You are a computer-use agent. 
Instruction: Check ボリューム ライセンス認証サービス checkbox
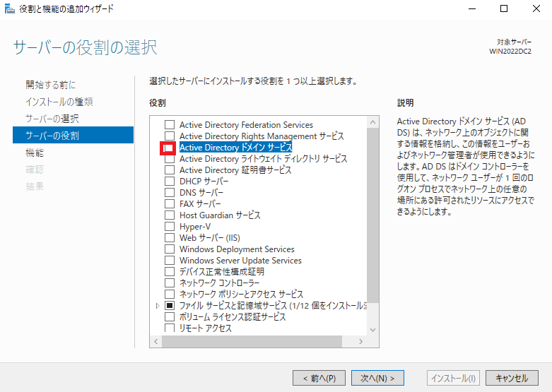(170, 316)
